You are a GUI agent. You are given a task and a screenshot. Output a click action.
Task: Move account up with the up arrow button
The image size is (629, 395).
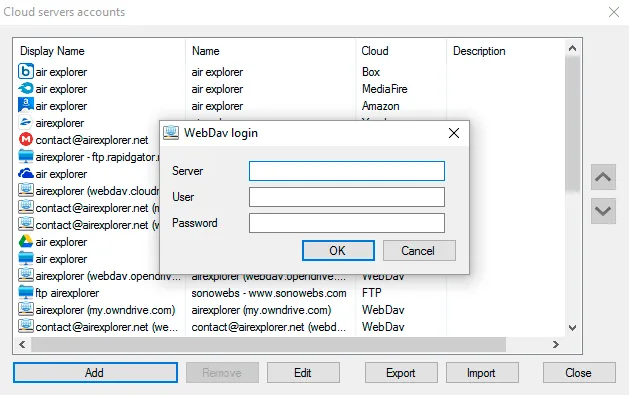[603, 177]
